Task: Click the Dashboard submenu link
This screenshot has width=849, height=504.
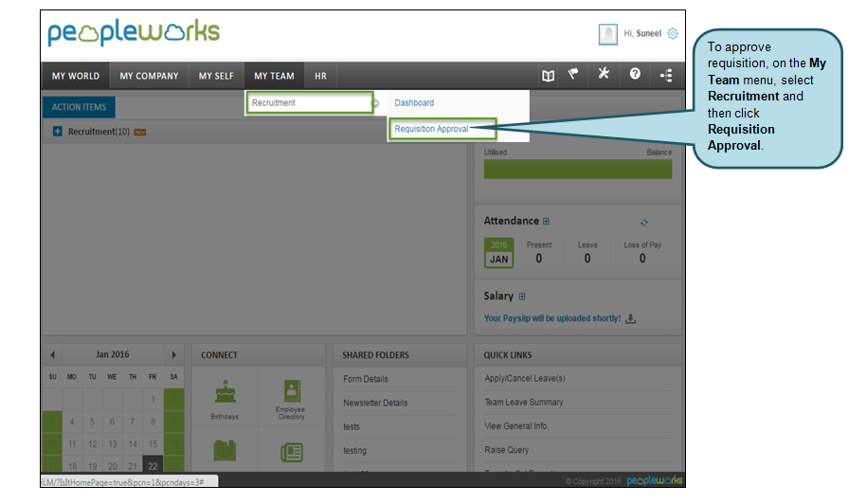Action: (414, 103)
